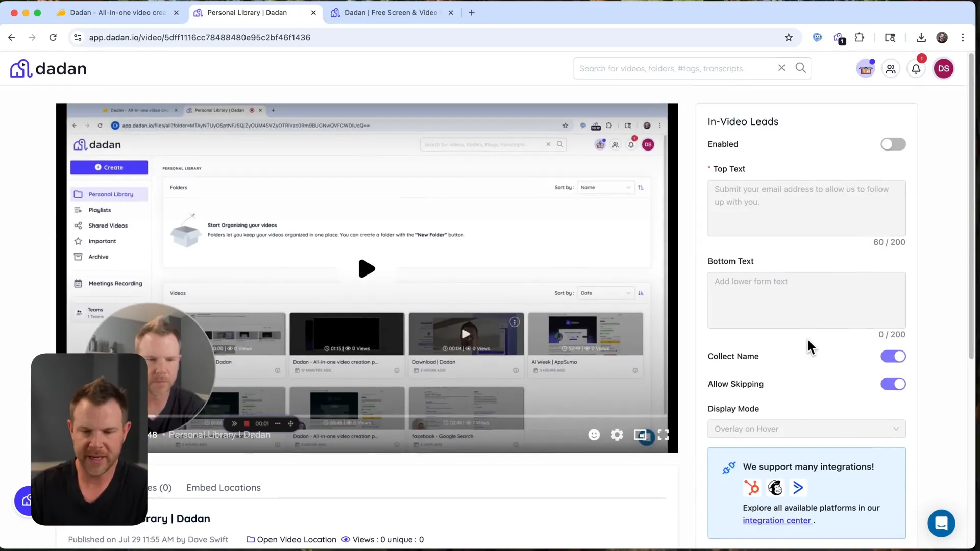Open the side panel browser icon
The image size is (980, 551).
[890, 37]
